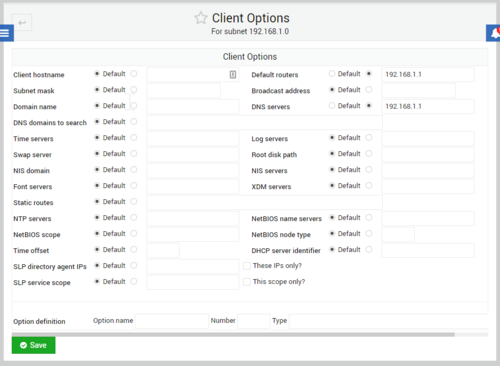Click the Default routers field 192.168.1.1
The height and width of the screenshot is (366, 500).
[x=428, y=74]
